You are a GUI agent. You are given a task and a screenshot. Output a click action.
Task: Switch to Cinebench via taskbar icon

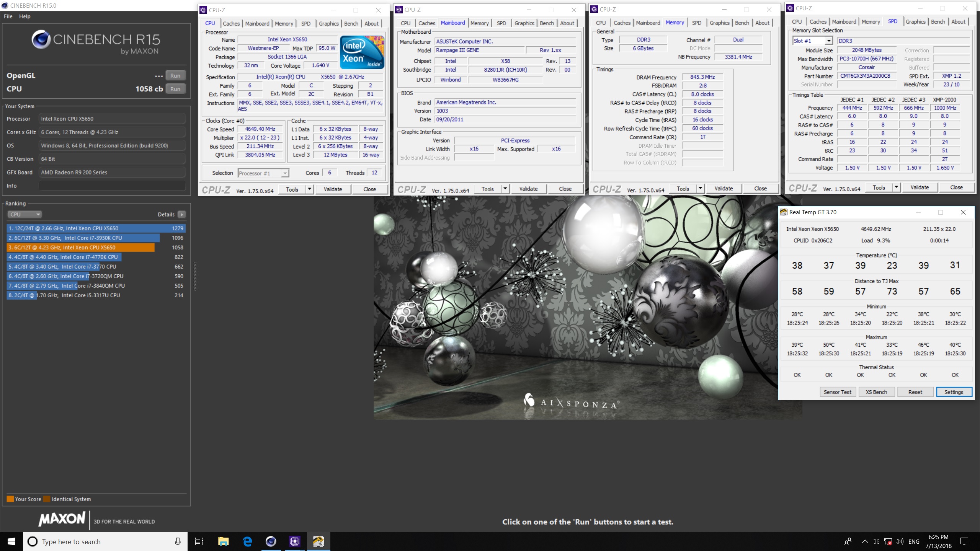point(271,541)
